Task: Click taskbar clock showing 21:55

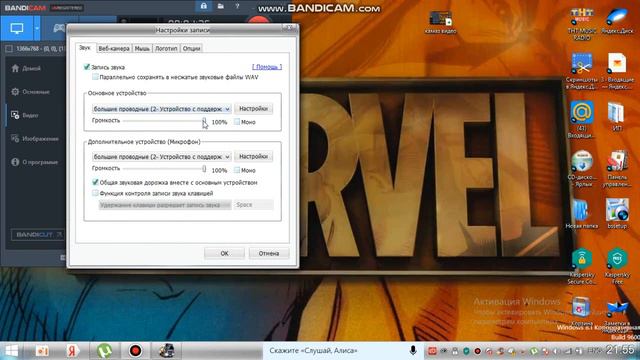Action: (620, 350)
